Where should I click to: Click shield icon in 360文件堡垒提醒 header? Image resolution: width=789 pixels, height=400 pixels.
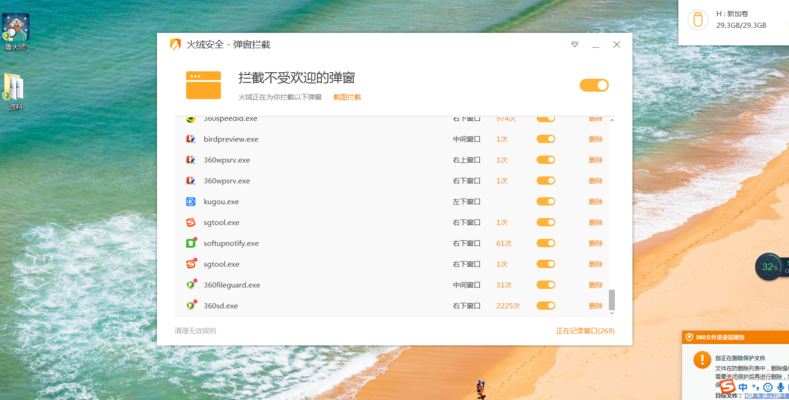pyautogui.click(x=689, y=337)
